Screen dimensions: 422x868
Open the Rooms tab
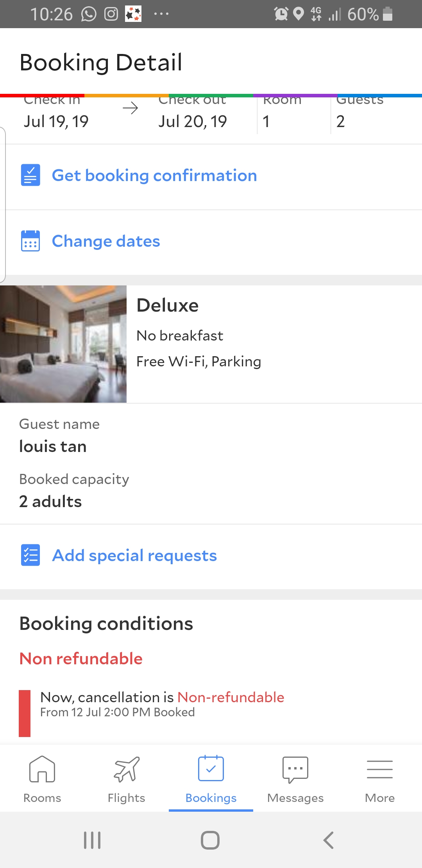[x=42, y=778]
